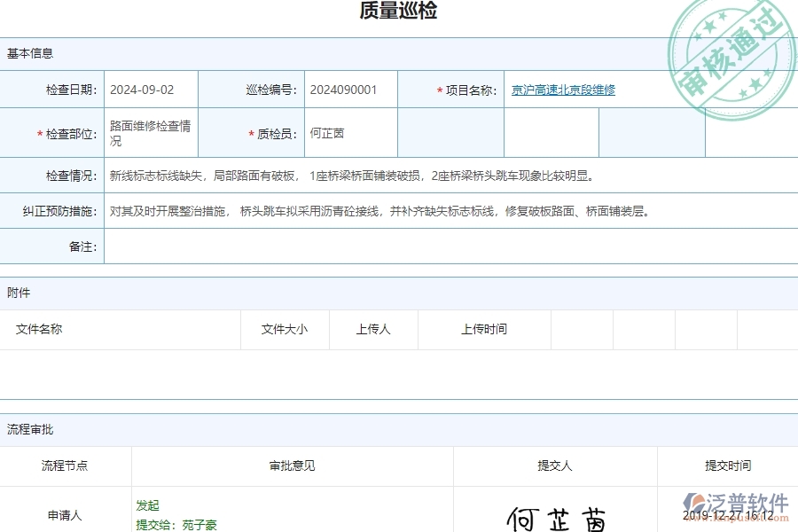Click the 质量巡检 page title

[x=399, y=12]
